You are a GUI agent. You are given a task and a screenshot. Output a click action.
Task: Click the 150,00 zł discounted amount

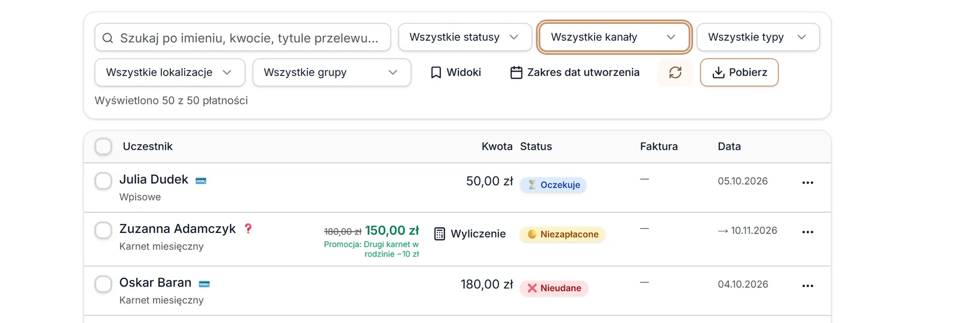pyautogui.click(x=392, y=230)
